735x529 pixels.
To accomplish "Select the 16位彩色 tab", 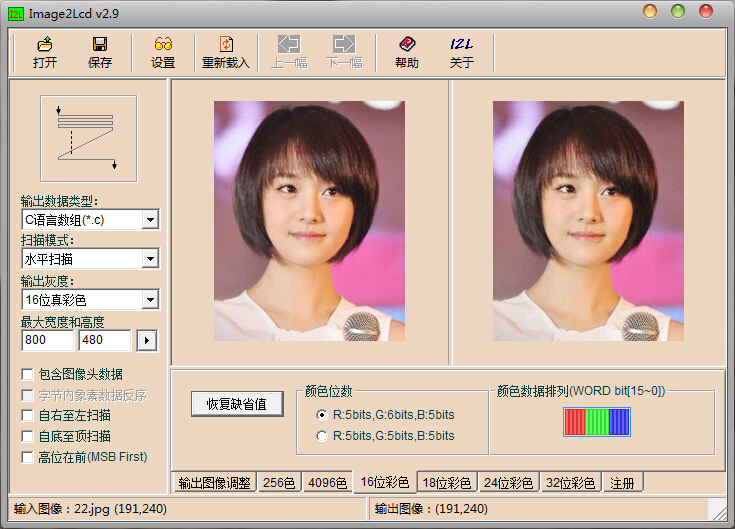I will [384, 482].
